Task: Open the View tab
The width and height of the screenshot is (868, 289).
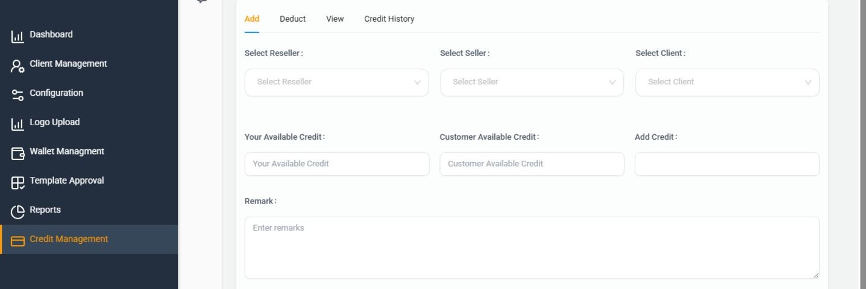Action: (x=335, y=19)
